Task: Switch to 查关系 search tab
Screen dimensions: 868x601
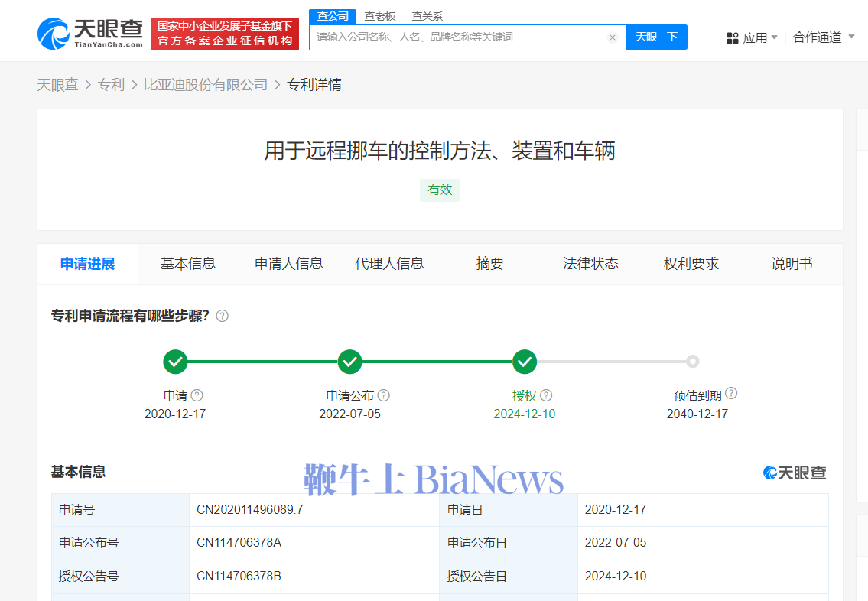Action: pyautogui.click(x=427, y=16)
